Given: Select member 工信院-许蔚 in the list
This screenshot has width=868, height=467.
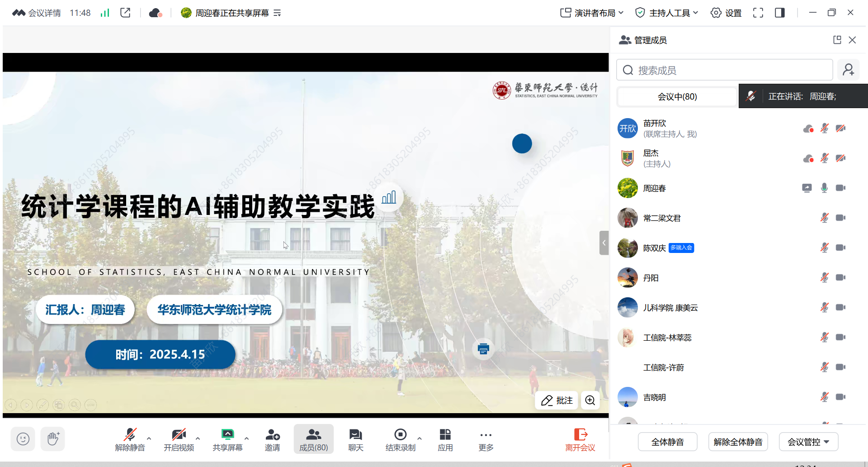Looking at the screenshot, I should click(738, 367).
